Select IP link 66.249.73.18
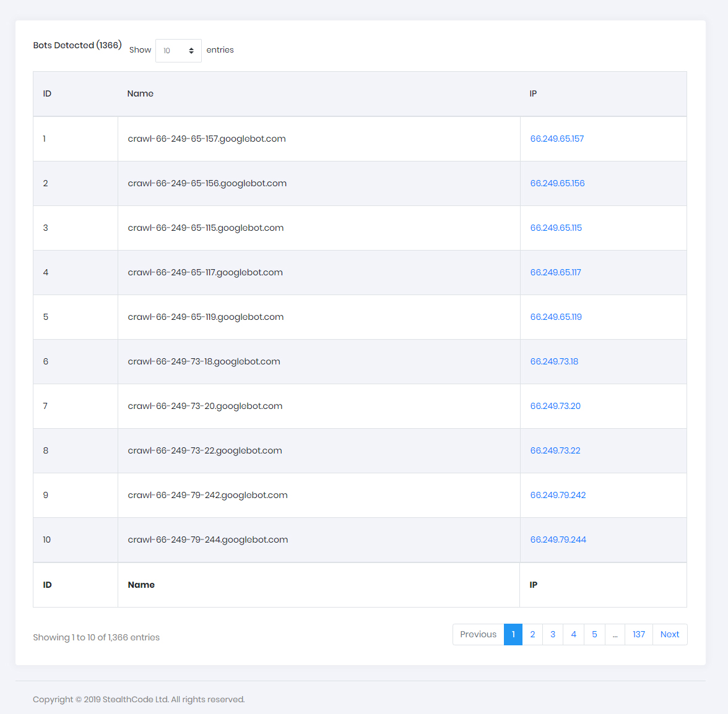The image size is (728, 714). click(x=554, y=361)
